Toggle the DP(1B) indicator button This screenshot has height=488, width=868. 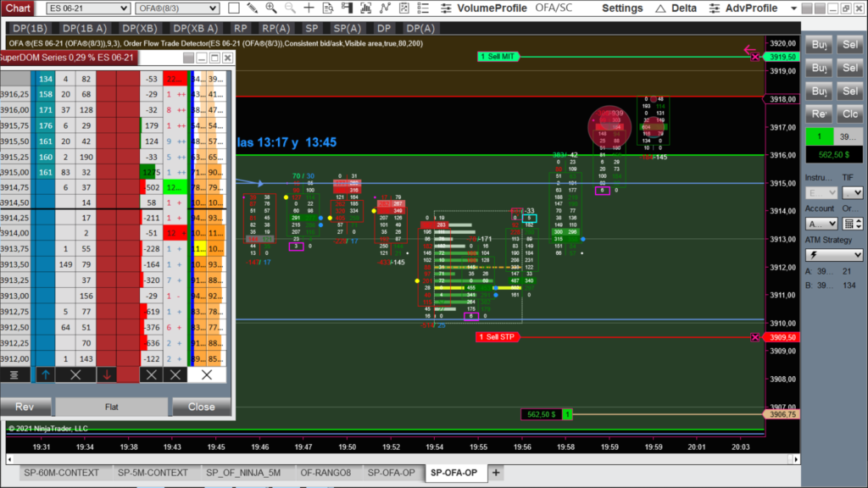[x=30, y=28]
